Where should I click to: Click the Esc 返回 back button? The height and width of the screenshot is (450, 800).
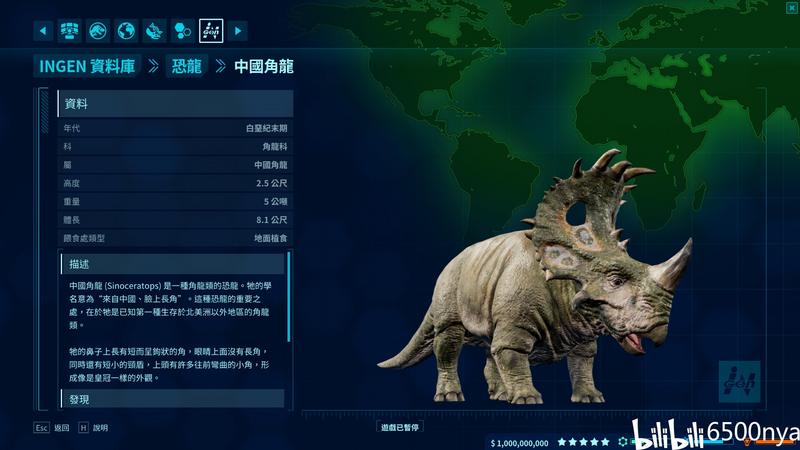pos(52,428)
